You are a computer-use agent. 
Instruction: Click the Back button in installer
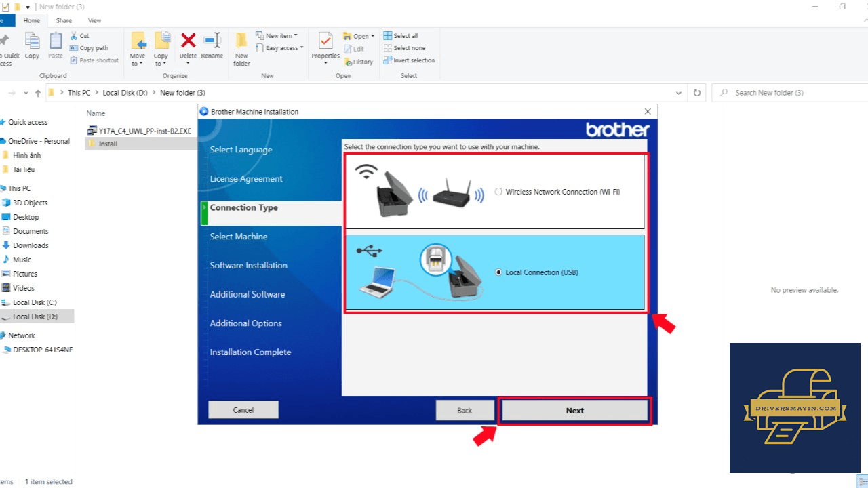pos(465,410)
